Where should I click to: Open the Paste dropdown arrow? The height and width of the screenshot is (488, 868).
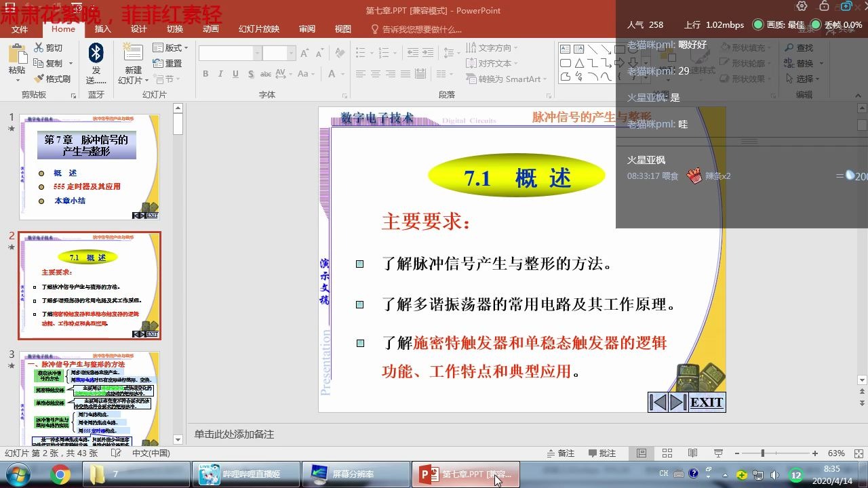(x=18, y=81)
